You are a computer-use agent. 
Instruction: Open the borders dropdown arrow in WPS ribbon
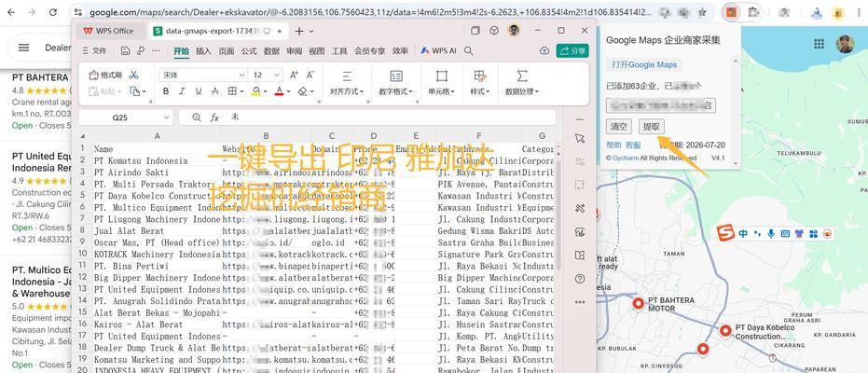click(x=241, y=91)
